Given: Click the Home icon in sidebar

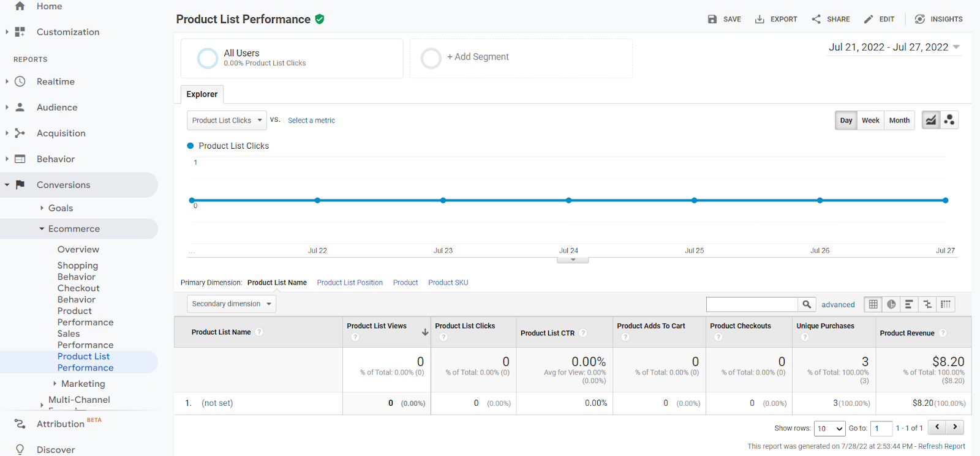Looking at the screenshot, I should coord(20,6).
